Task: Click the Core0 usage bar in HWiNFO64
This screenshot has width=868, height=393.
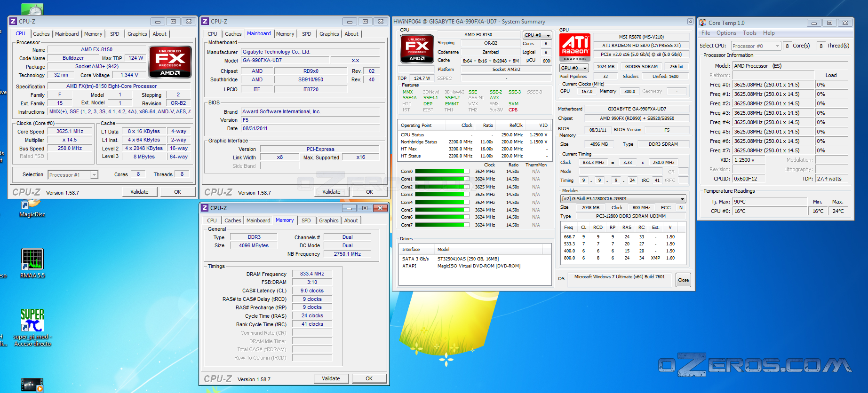Action: 442,172
